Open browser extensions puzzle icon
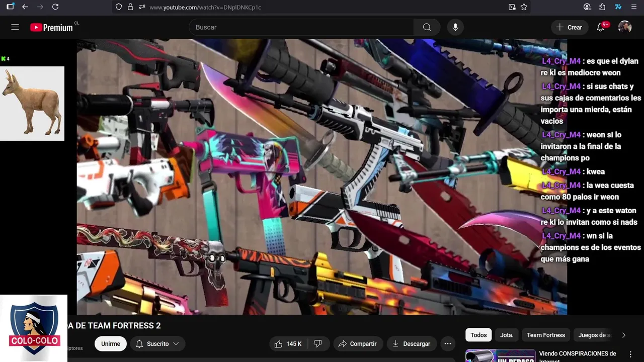The width and height of the screenshot is (644, 362). pos(602,7)
